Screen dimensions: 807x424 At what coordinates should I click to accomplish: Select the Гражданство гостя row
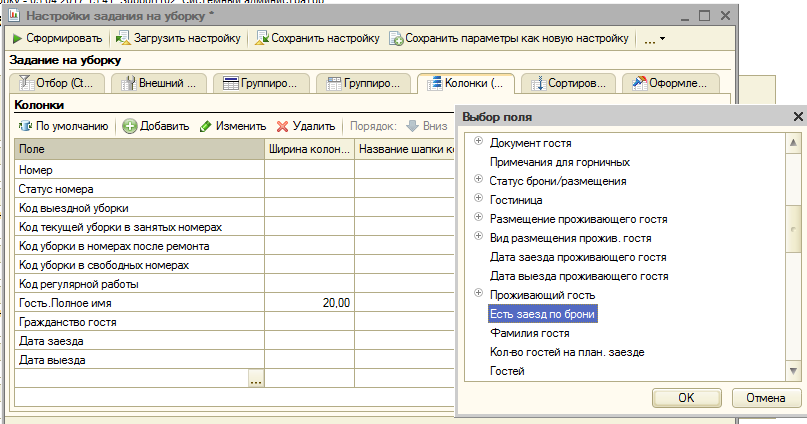point(139,322)
